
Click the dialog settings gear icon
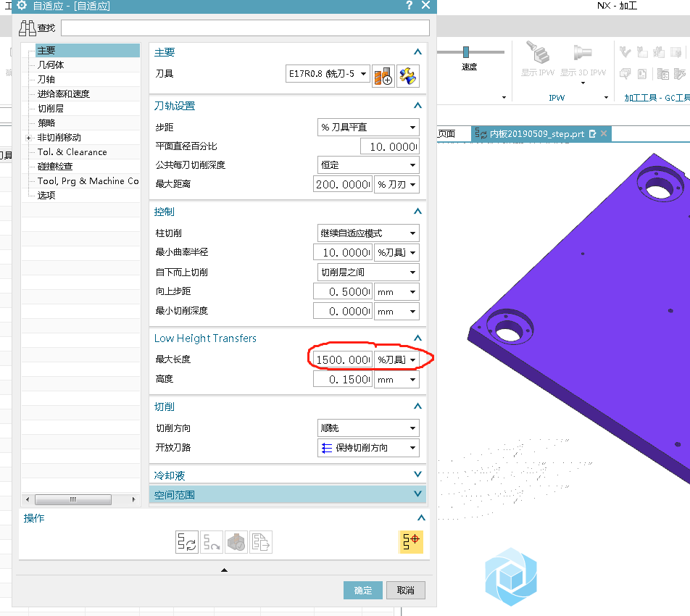tap(22, 5)
